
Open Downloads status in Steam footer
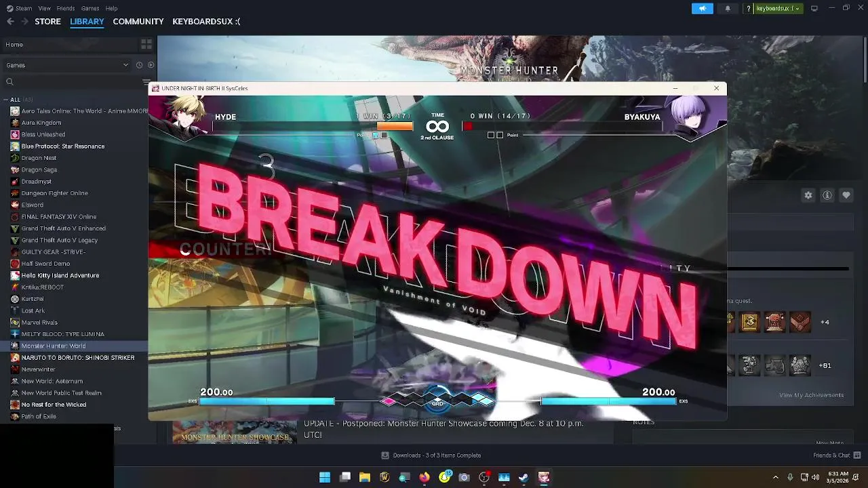click(431, 455)
